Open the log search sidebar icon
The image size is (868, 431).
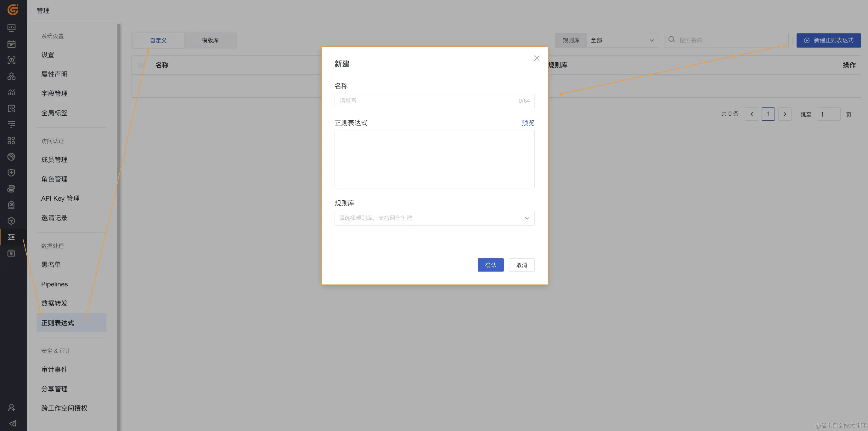(x=11, y=109)
